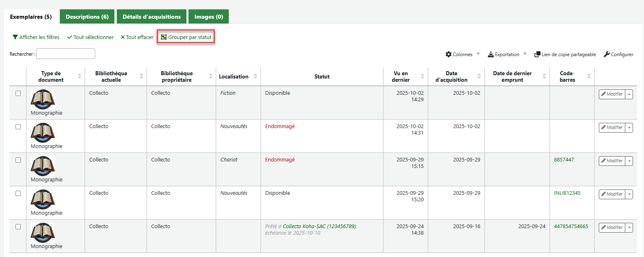Click the checkmark icon for Tout sélectionner
Viewport: 644px width, 257px height.
coord(70,37)
